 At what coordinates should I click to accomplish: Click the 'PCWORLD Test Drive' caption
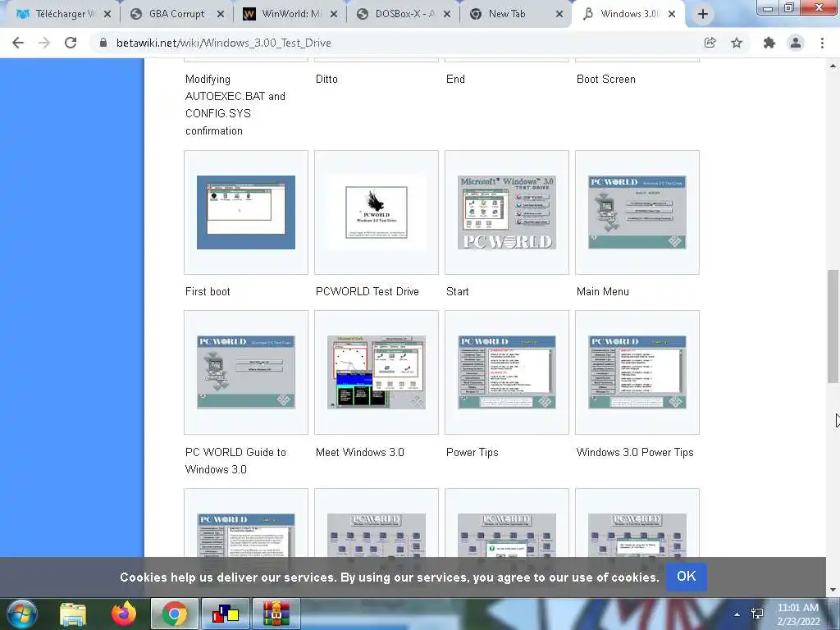pos(367,291)
